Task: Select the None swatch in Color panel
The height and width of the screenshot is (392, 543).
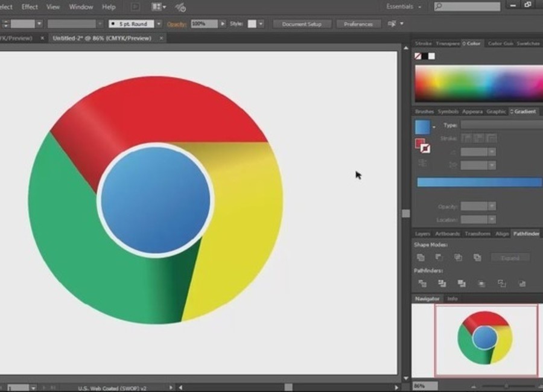Action: click(418, 56)
